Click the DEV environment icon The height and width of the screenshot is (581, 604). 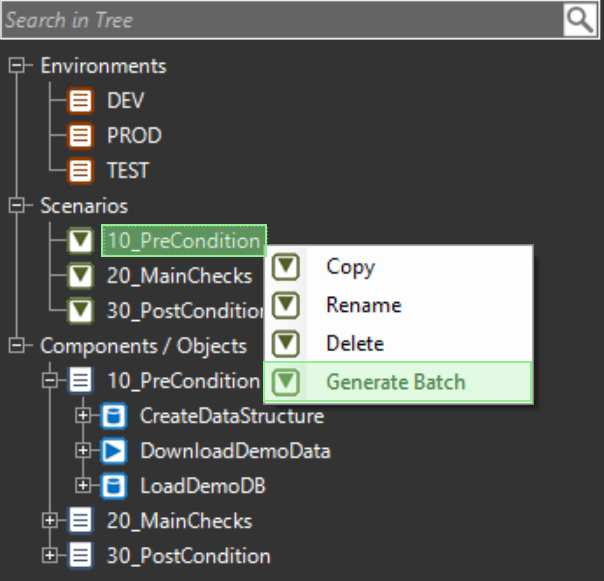81,101
